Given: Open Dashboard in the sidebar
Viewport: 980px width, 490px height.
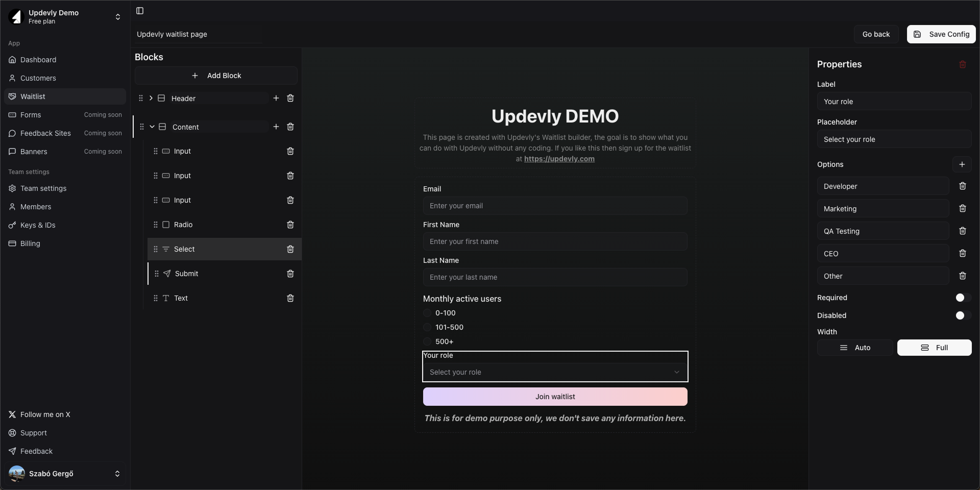Looking at the screenshot, I should [65, 60].
